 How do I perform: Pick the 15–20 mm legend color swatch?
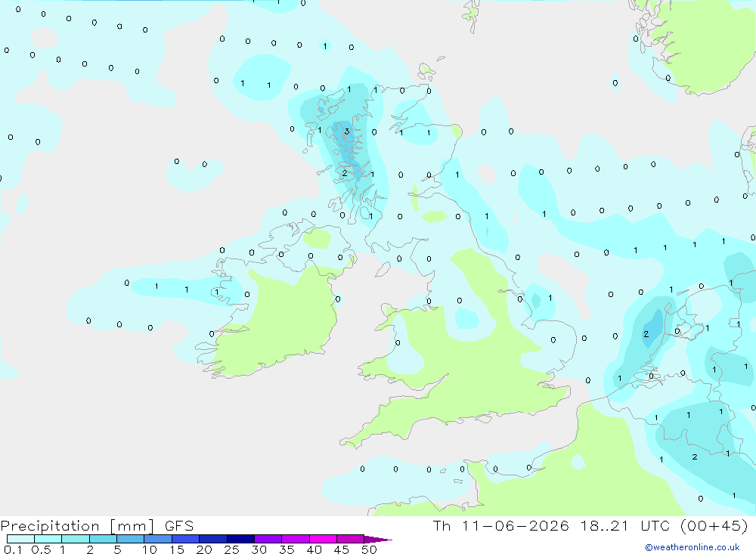click(x=185, y=539)
